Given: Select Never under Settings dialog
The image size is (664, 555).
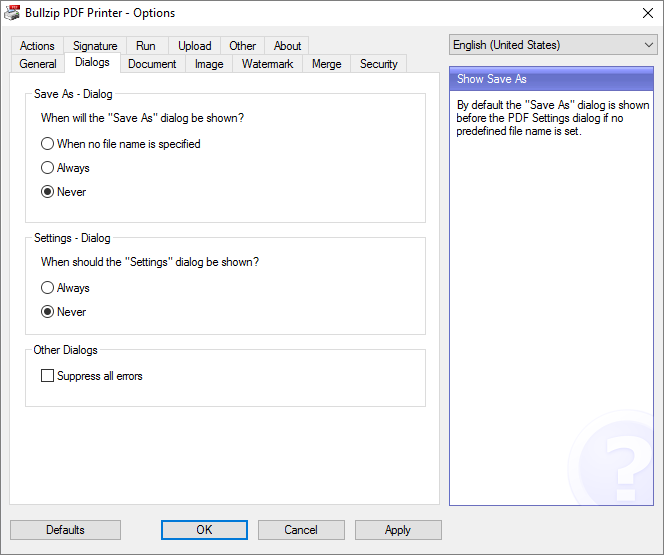Looking at the screenshot, I should click(x=64, y=312).
